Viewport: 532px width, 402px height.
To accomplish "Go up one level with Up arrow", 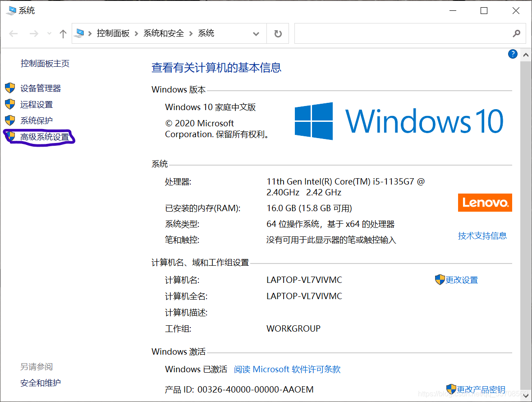I will (x=63, y=34).
